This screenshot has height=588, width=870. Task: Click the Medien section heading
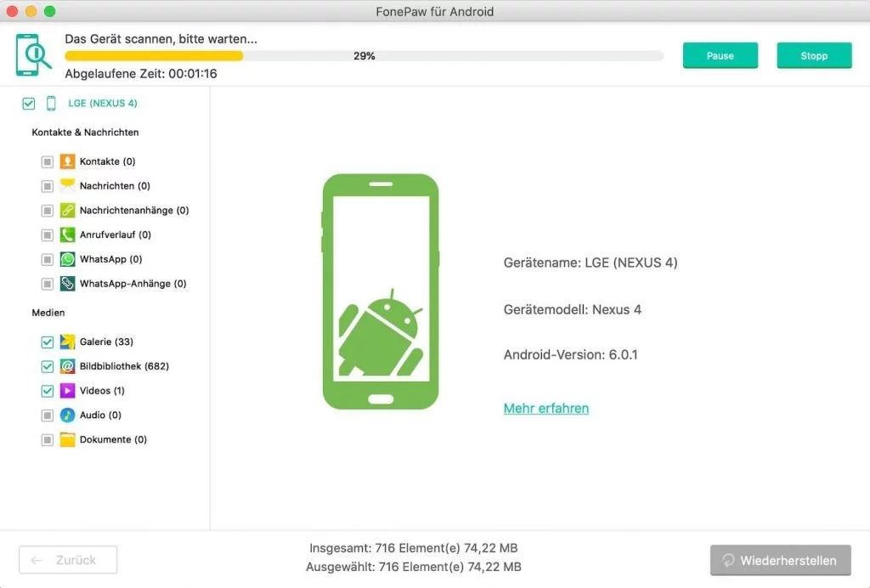[48, 313]
